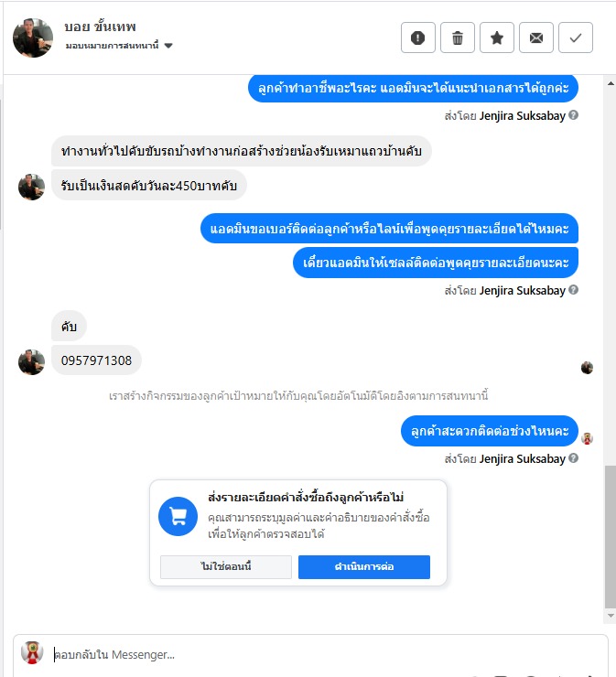Click the customer avatar beside phone number message
The image size is (616, 677).
point(31,361)
